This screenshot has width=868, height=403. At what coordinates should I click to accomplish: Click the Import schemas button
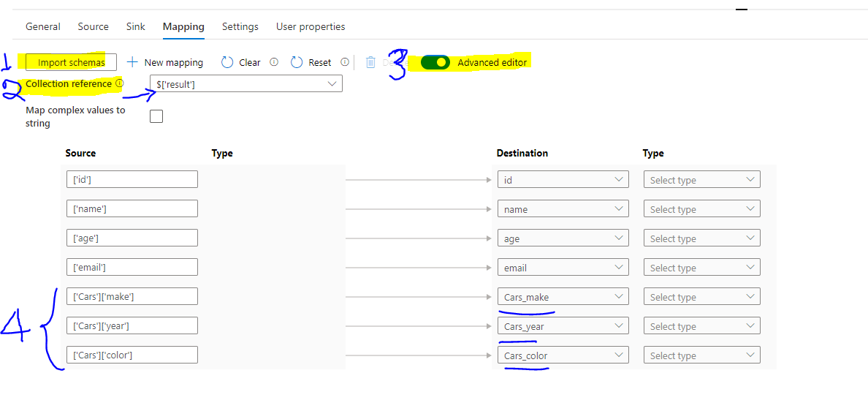[x=71, y=62]
